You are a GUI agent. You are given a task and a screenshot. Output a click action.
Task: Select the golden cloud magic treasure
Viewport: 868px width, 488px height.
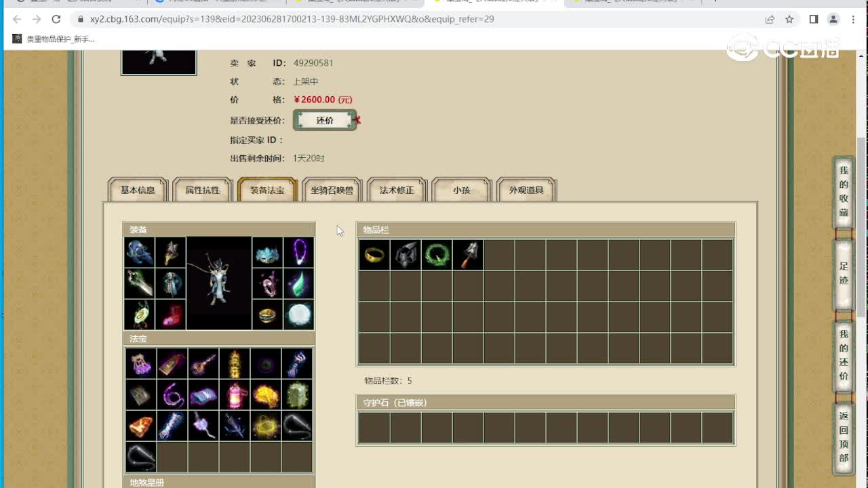pos(266,394)
